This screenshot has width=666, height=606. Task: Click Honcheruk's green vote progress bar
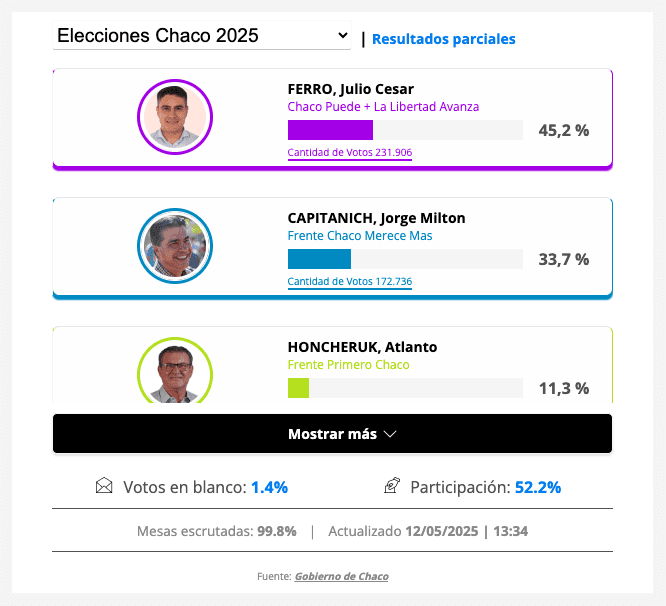point(298,388)
